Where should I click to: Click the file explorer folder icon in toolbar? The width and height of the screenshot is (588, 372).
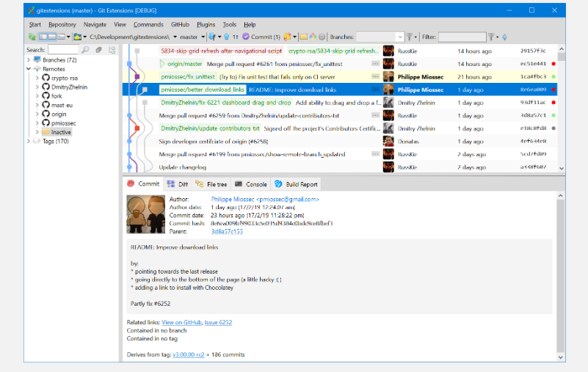click(x=304, y=37)
